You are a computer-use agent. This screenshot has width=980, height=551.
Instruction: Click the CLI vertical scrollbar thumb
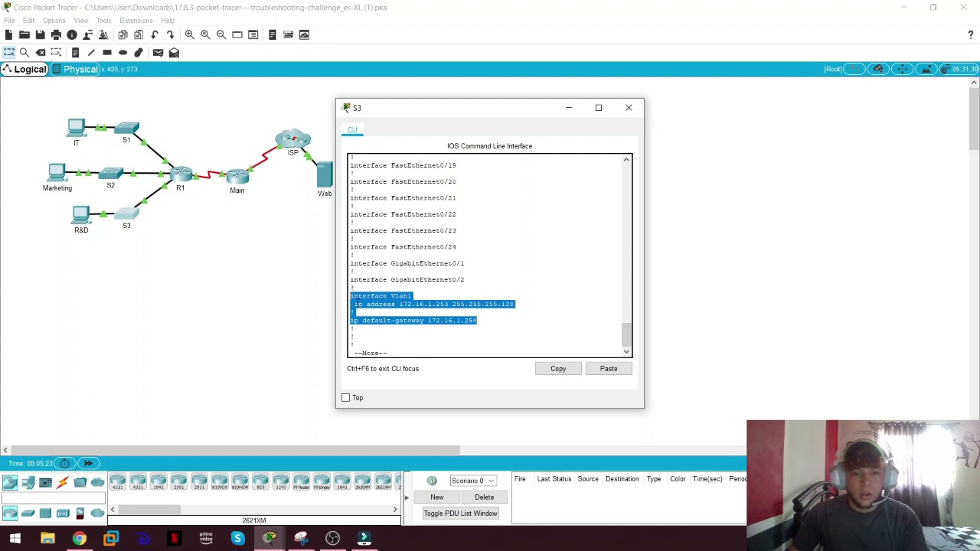(626, 334)
